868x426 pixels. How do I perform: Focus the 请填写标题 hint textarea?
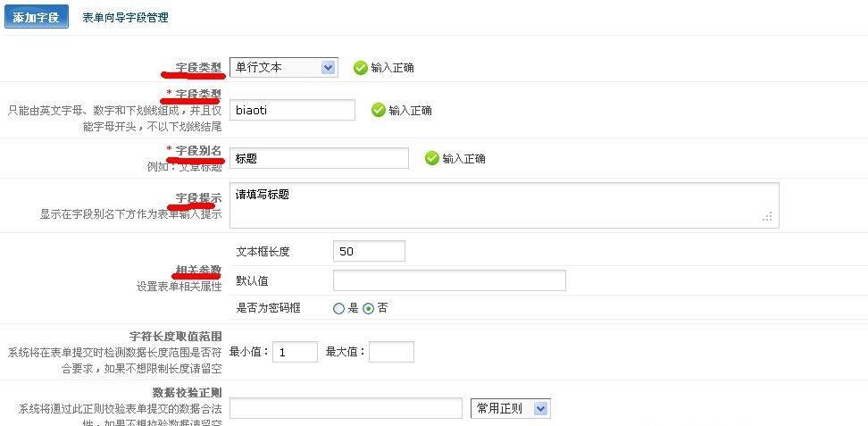pos(505,205)
